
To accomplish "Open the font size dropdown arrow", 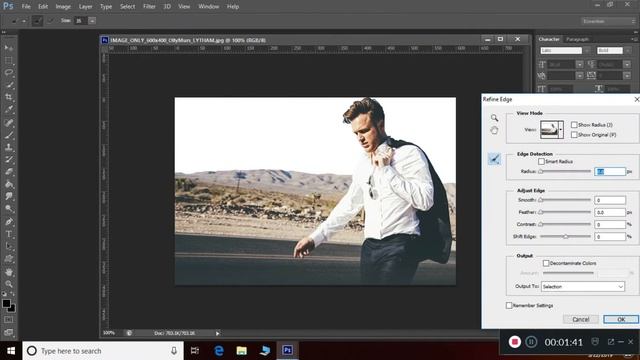I will 580,64.
